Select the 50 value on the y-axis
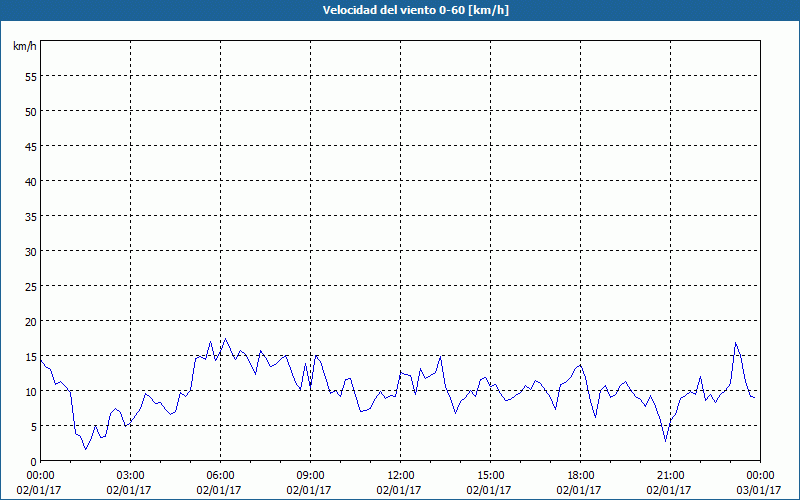The width and height of the screenshot is (800, 500). 31,111
